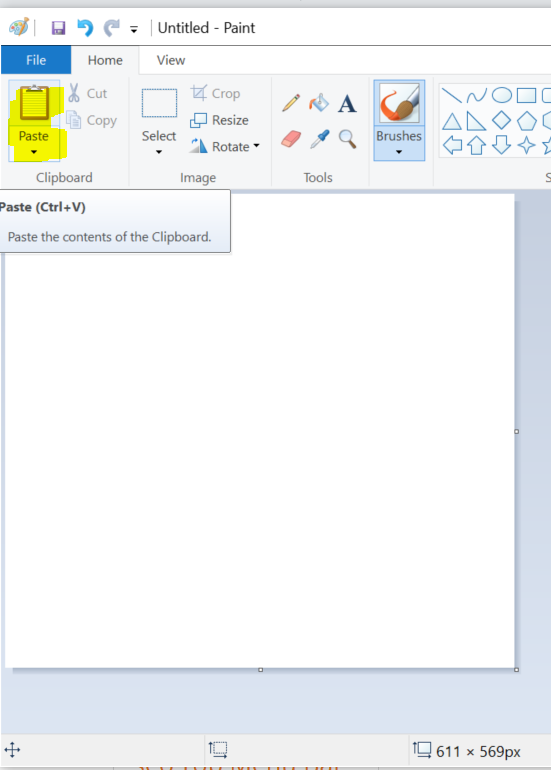551x770 pixels.
Task: Click the Paste clipboard button
Action: point(34,104)
